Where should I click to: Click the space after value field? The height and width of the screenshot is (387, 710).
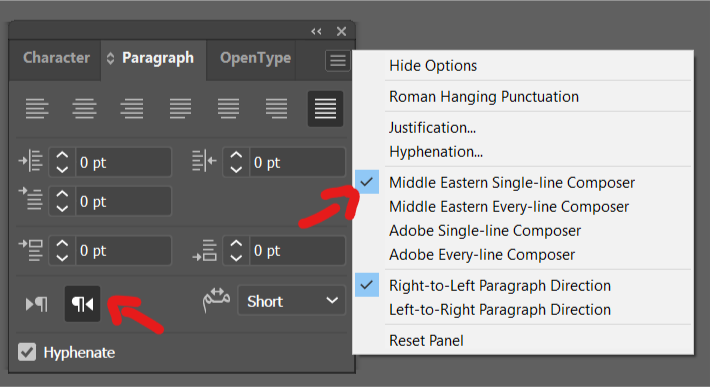297,250
